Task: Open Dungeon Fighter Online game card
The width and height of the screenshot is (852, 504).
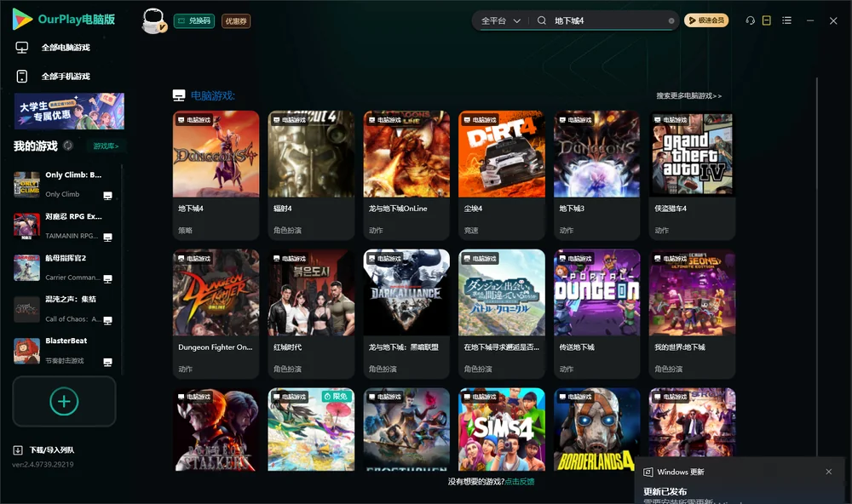Action: point(216,313)
